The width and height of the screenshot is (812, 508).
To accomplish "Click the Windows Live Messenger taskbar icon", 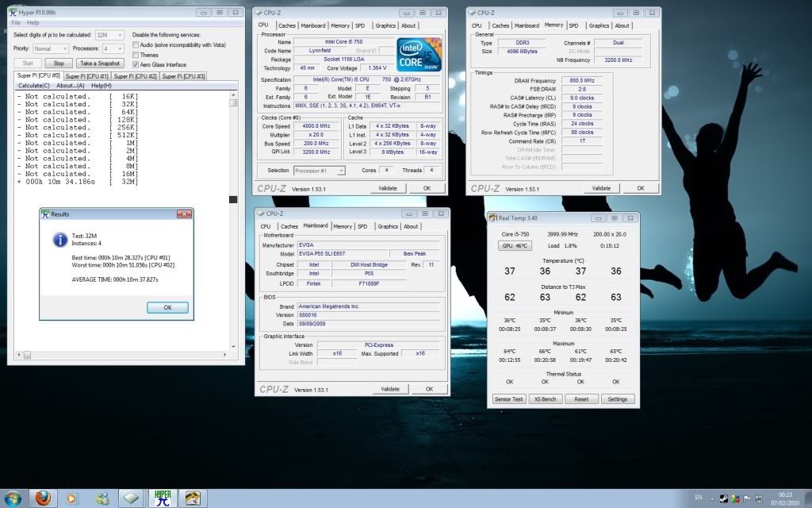I will point(102,498).
